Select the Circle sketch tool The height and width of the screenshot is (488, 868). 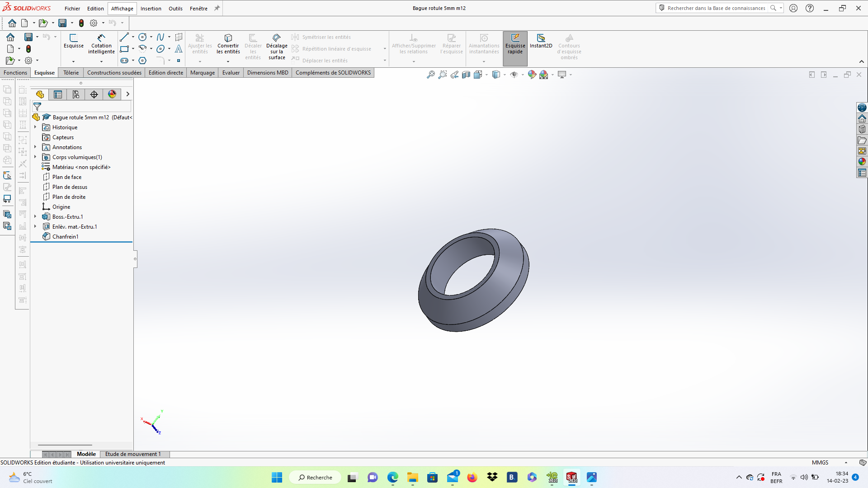point(142,37)
